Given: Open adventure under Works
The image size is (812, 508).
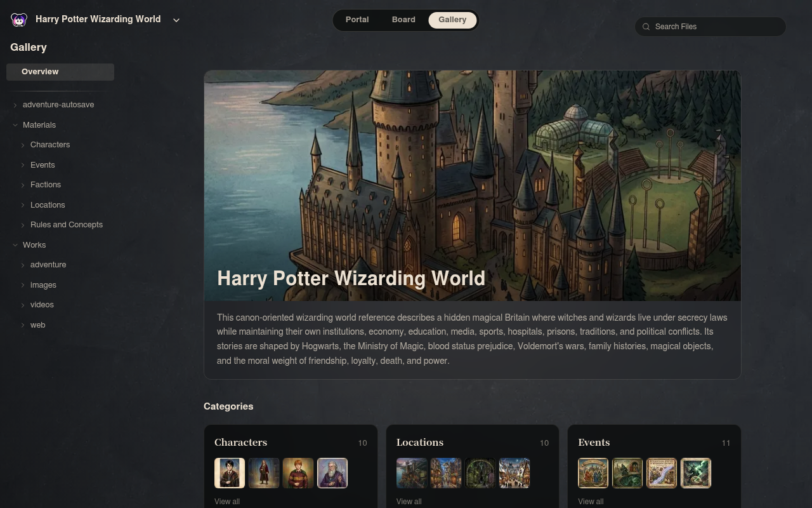Looking at the screenshot, I should (48, 265).
